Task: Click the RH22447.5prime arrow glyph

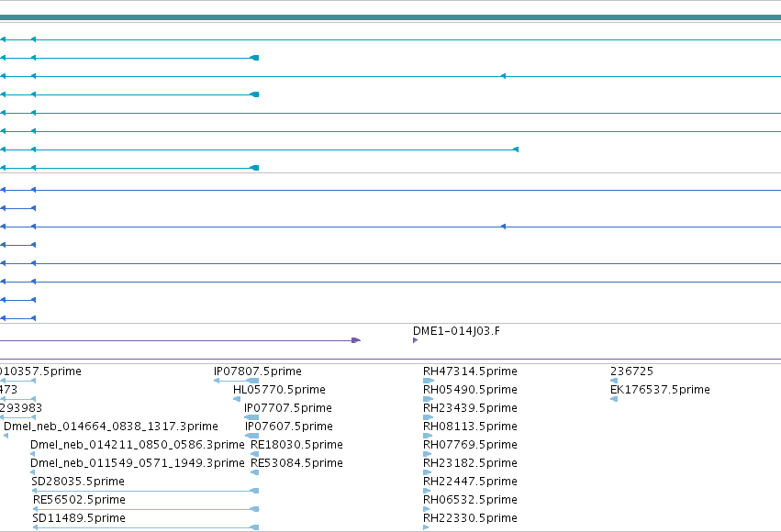Action: pyautogui.click(x=427, y=491)
